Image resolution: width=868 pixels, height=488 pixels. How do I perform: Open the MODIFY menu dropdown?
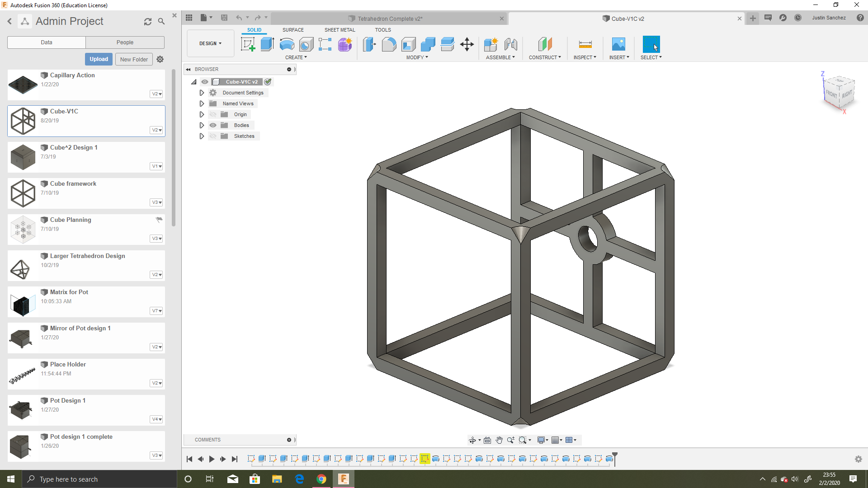[x=417, y=57]
